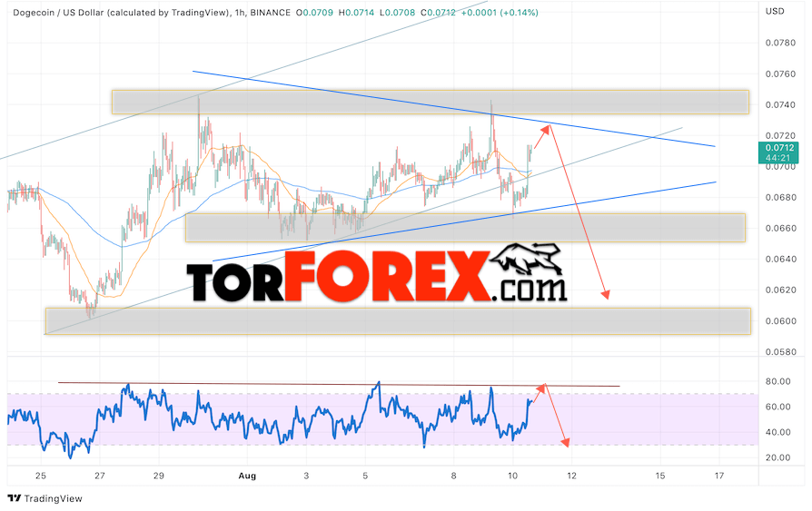Viewport: 812px width, 511px height.
Task: Click the 0.0580 price axis label
Action: (x=780, y=351)
